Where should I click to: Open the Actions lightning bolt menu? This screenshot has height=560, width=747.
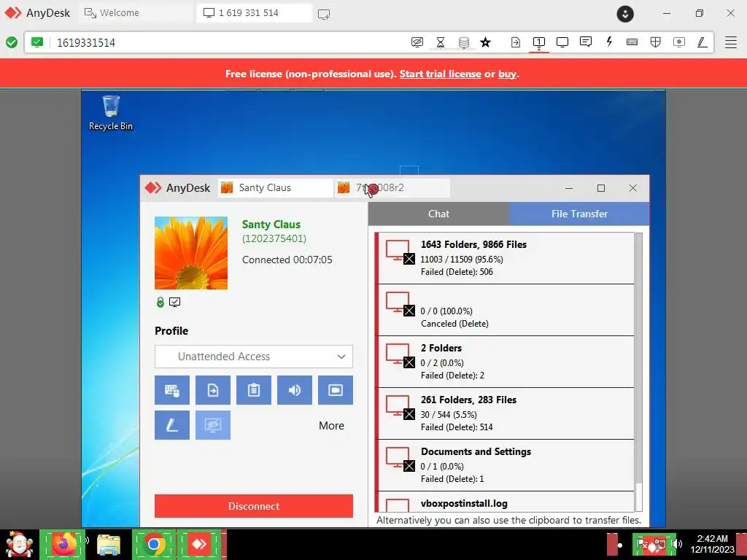[609, 42]
